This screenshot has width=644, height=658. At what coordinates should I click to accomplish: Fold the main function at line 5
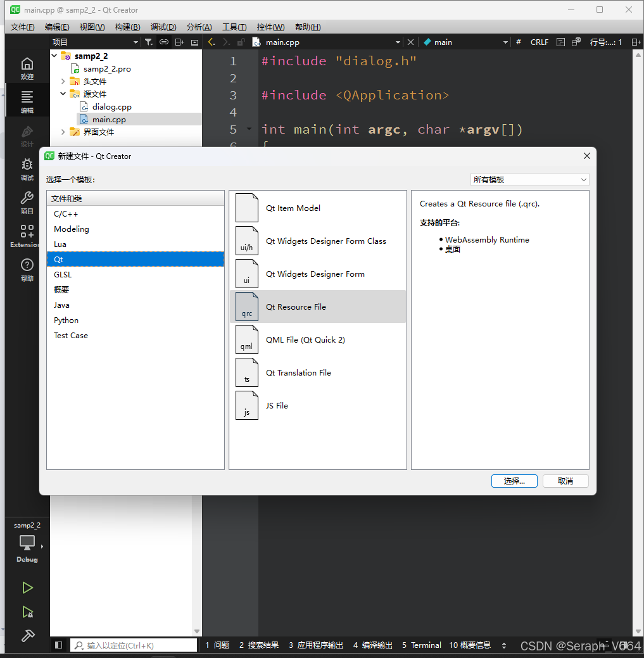click(x=249, y=129)
